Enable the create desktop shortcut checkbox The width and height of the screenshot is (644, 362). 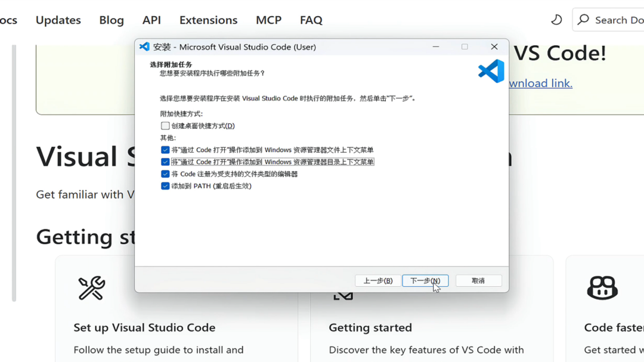[165, 126]
